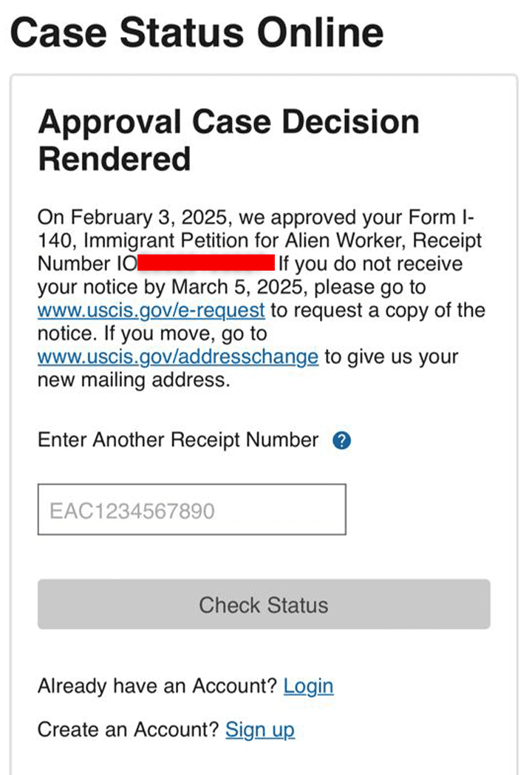This screenshot has height=775, width=532.
Task: Open the www.uscis.gov/e-request link
Action: coord(151,310)
